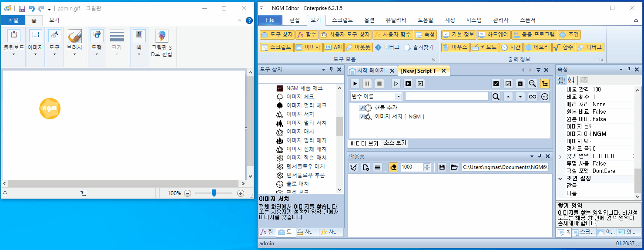Click the 사용자 도구 상자 button
The width and height of the screenshot is (644, 250).
coord(345,35)
